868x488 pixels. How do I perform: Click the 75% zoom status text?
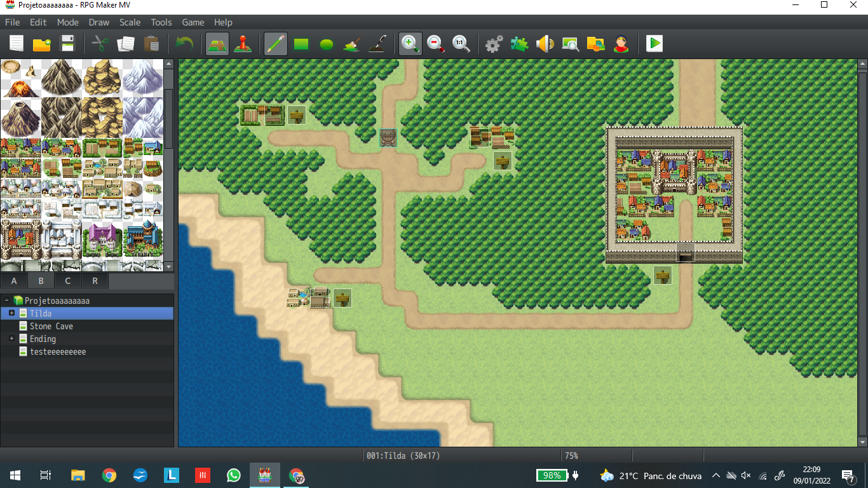(571, 456)
